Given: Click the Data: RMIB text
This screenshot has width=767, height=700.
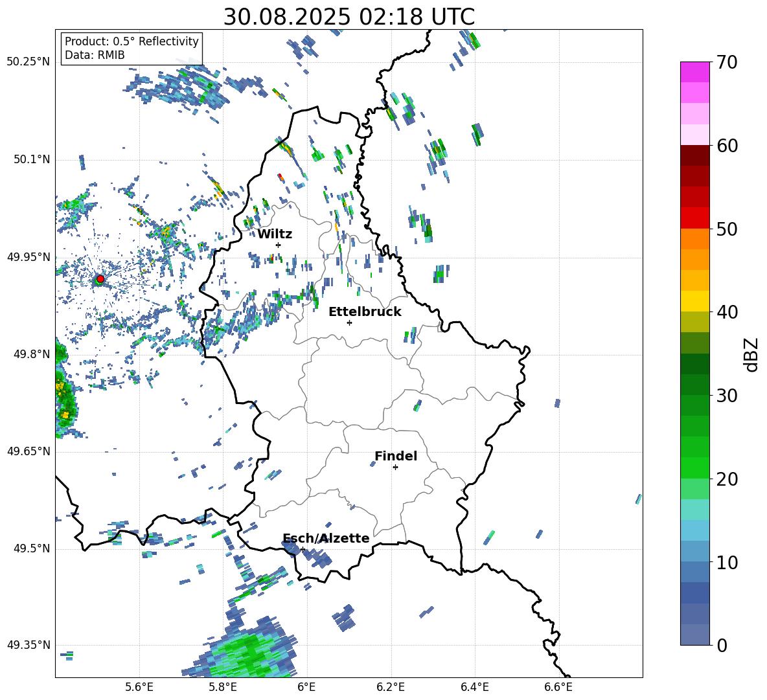Looking at the screenshot, I should (x=95, y=55).
